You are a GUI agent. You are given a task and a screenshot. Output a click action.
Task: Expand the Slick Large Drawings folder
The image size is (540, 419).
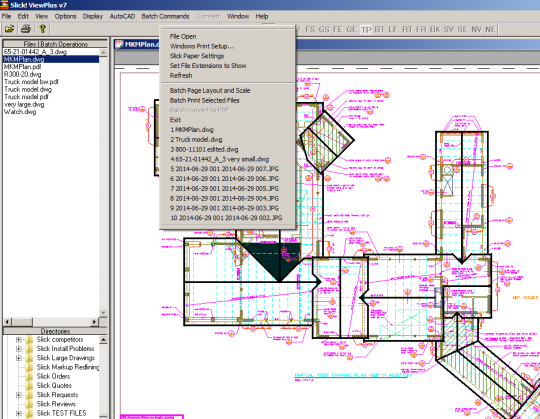(19, 358)
